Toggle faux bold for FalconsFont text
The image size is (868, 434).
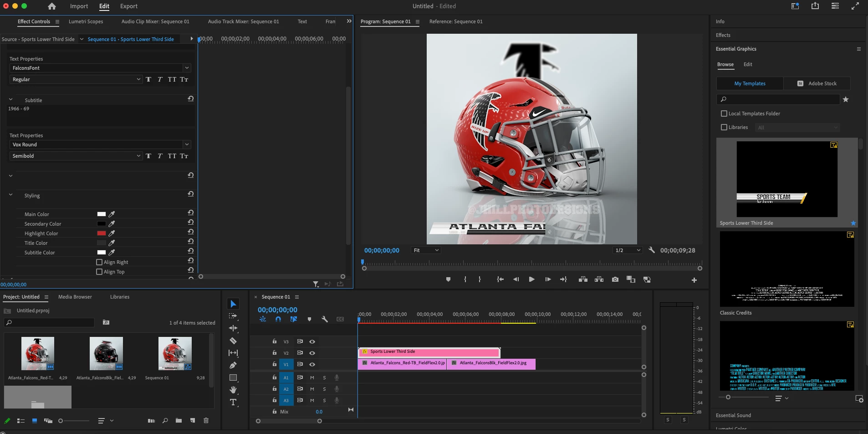[148, 79]
